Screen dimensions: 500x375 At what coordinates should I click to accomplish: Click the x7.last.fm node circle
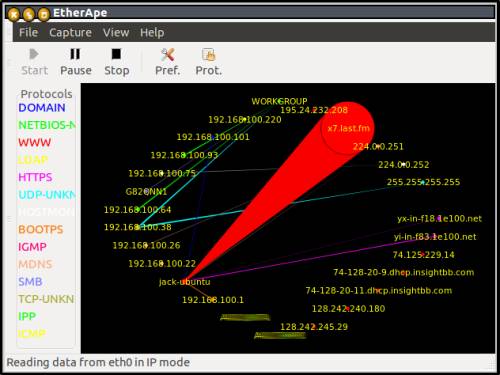pyautogui.click(x=347, y=128)
